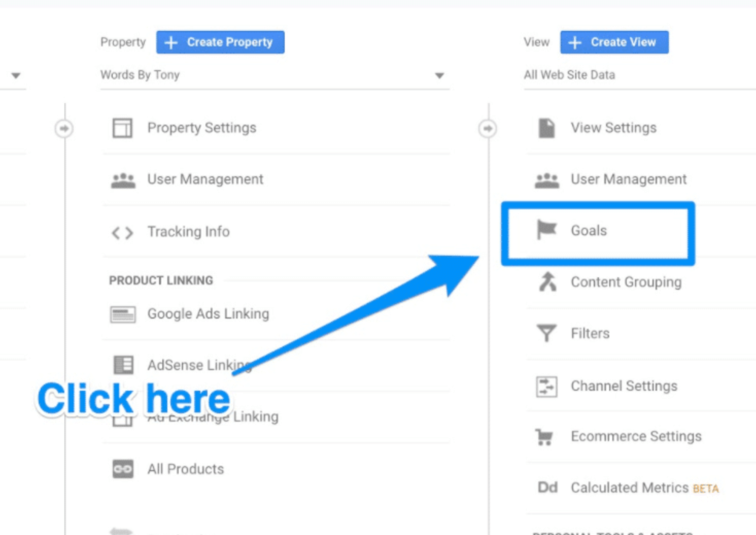Open Content Grouping

coord(626,282)
